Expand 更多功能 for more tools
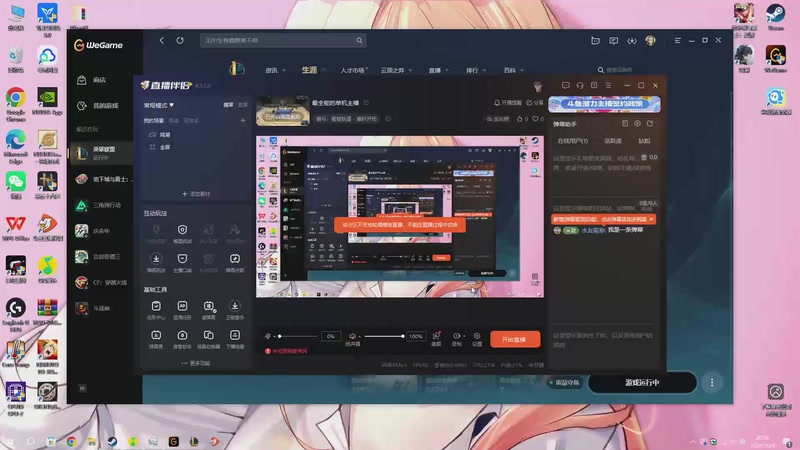 pos(196,363)
